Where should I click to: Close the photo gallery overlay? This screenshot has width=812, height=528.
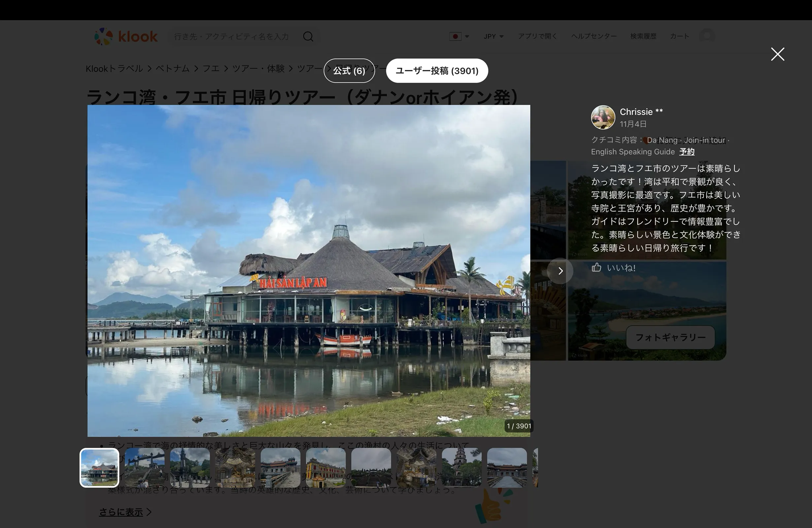[x=778, y=54]
